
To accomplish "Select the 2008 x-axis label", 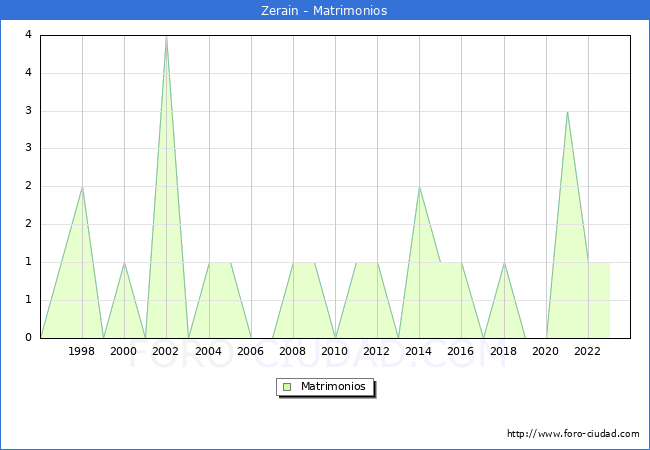I will point(293,351).
